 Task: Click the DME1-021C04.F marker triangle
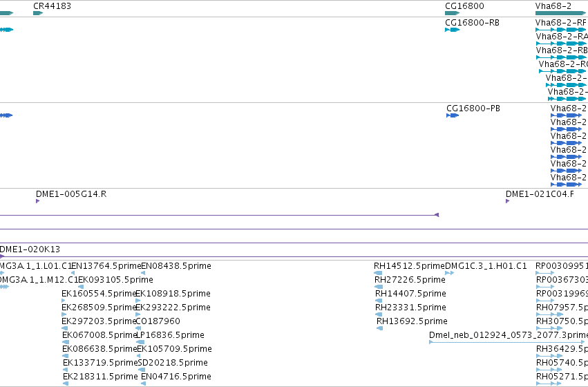(x=507, y=201)
